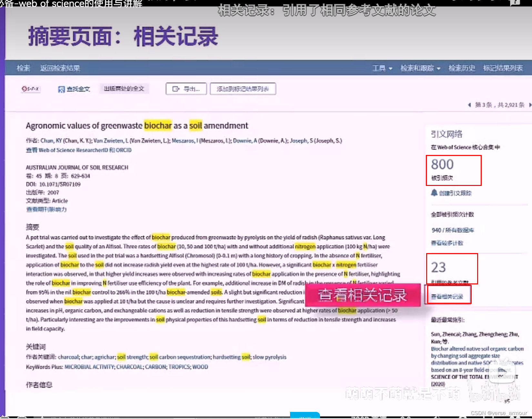Click the S·F·X link resolver icon
This screenshot has width=532, height=419.
point(31,89)
